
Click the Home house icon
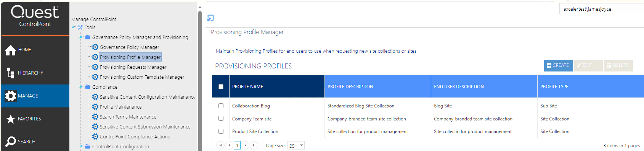(x=11, y=50)
